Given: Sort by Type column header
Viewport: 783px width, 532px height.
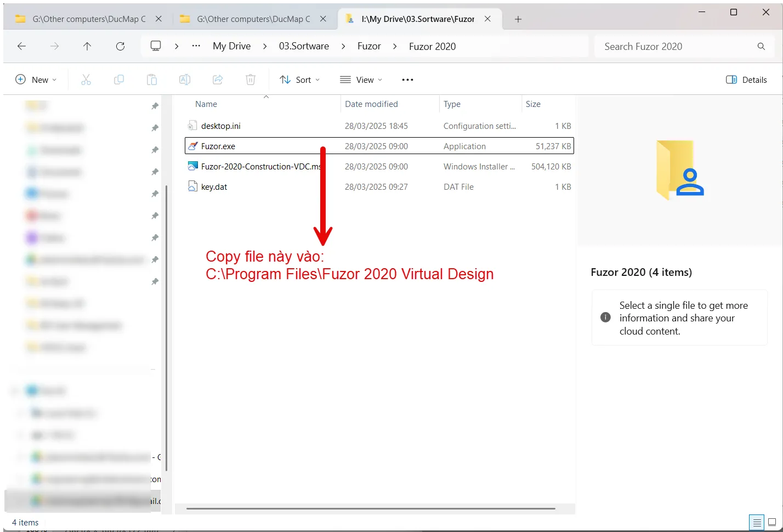Looking at the screenshot, I should [452, 104].
